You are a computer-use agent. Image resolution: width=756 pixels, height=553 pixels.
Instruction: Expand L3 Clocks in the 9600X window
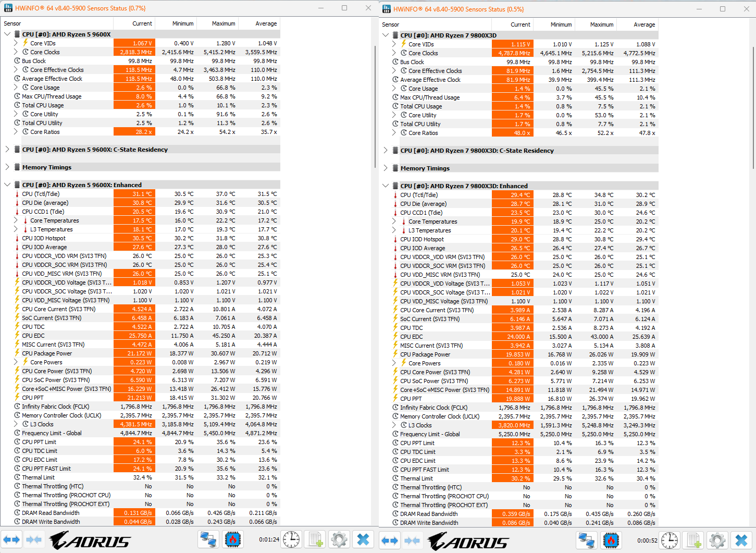coord(16,424)
